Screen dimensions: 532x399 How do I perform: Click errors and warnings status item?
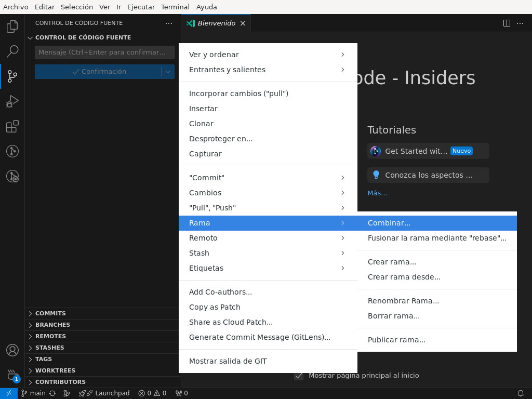[152, 393]
